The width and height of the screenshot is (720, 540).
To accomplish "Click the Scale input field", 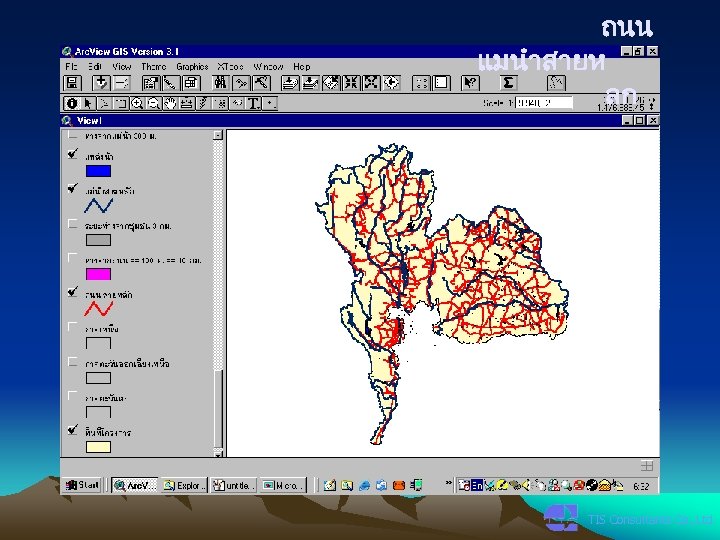I will pos(545,102).
